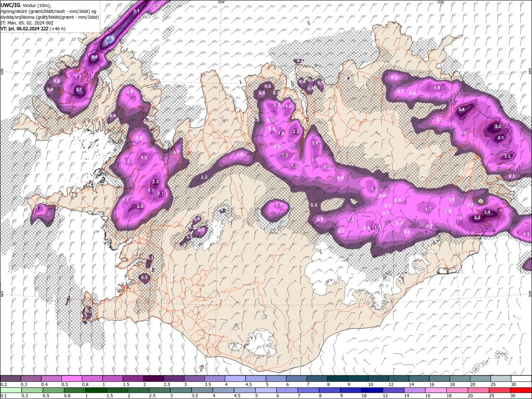Click the 2.5 precipitation value on the map
Screen dimensions: 532x399
click(156, 182)
